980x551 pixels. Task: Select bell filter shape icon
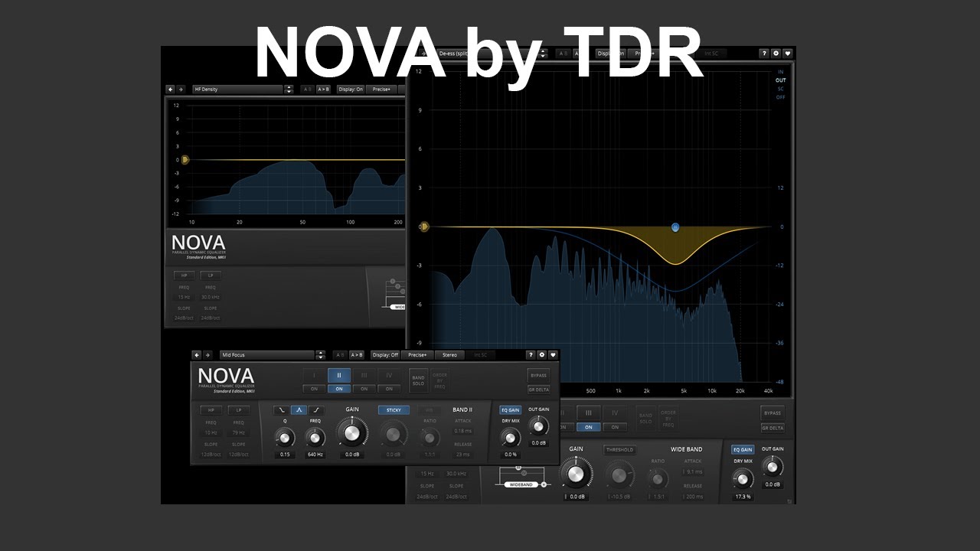pyautogui.click(x=299, y=410)
